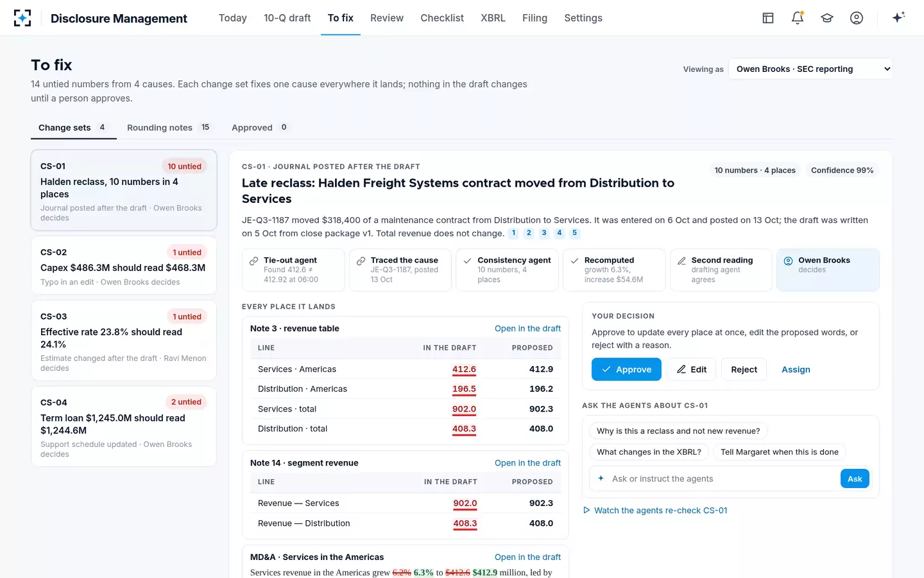Viewport: 924px width, 578px height.
Task: Open the layout panel icon in header
Action: click(768, 18)
